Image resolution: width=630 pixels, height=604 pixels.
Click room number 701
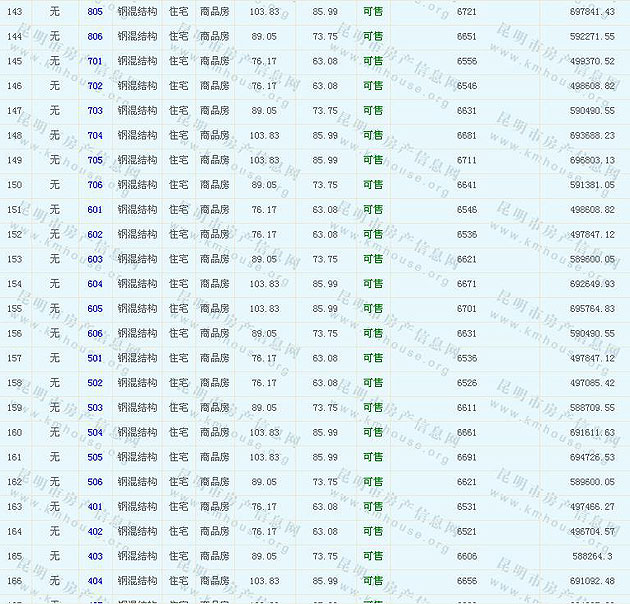[x=95, y=61]
